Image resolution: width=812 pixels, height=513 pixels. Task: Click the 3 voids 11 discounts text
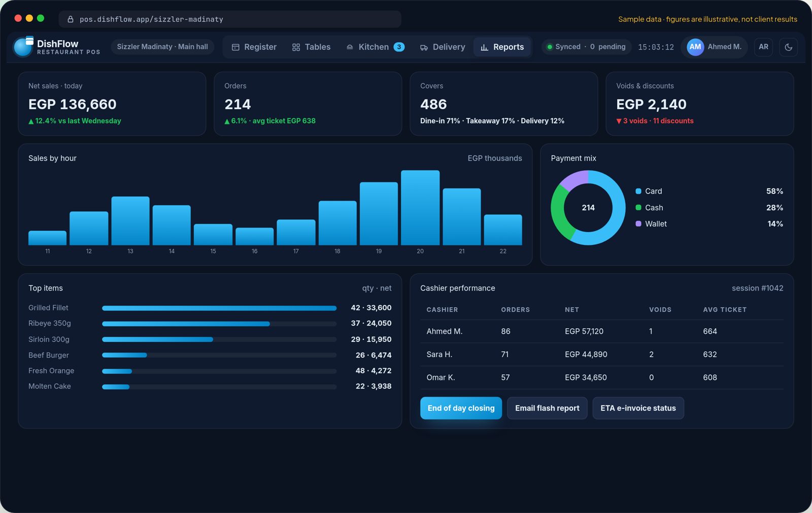(658, 121)
